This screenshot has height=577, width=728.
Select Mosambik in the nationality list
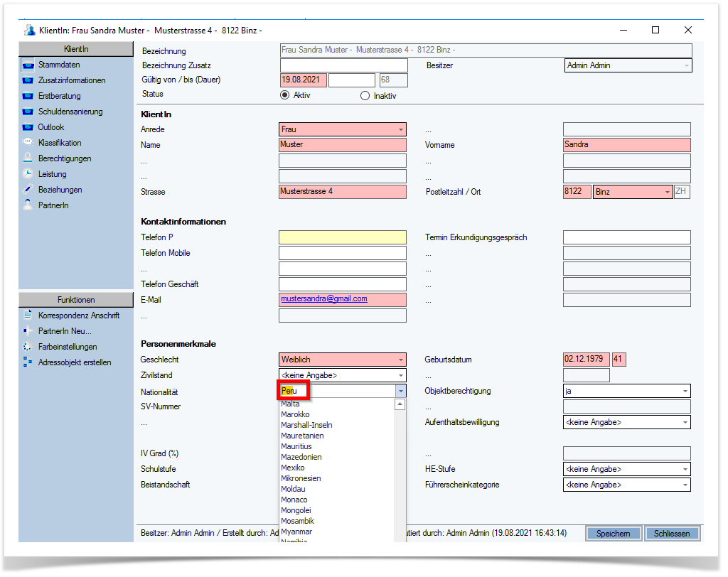(336, 522)
